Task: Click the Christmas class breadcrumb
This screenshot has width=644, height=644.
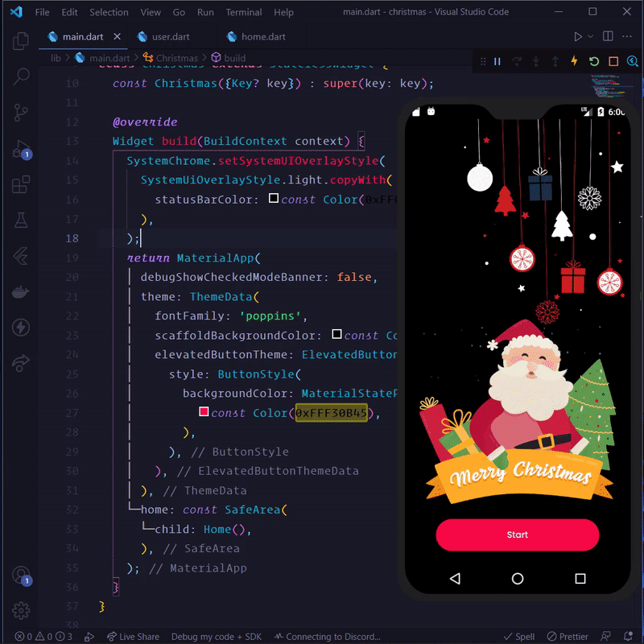Action: 171,58
